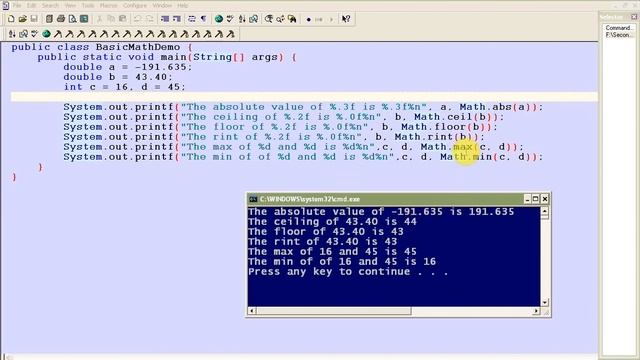The image size is (640, 360).
Task: Click on the 'double a = -191.635;' line
Action: (128, 67)
